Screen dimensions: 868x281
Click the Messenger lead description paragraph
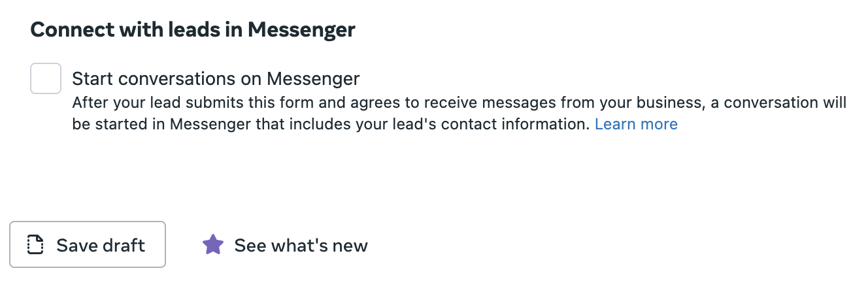click(x=459, y=114)
